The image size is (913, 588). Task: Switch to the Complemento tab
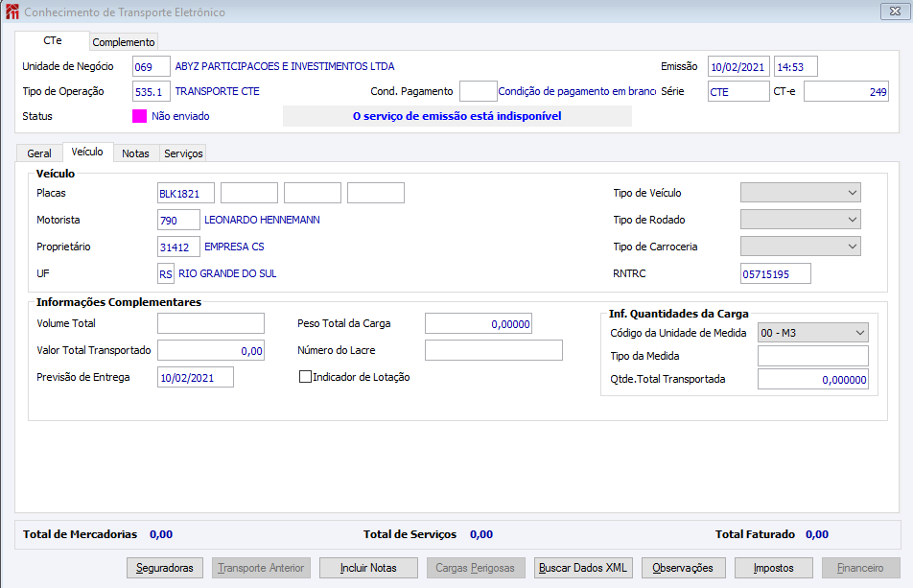[x=124, y=42]
